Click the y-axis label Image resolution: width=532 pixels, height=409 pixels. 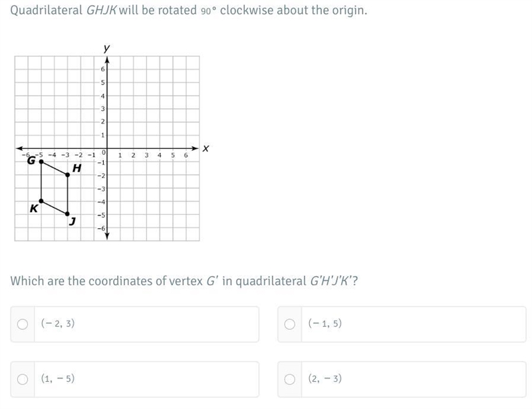click(x=107, y=48)
